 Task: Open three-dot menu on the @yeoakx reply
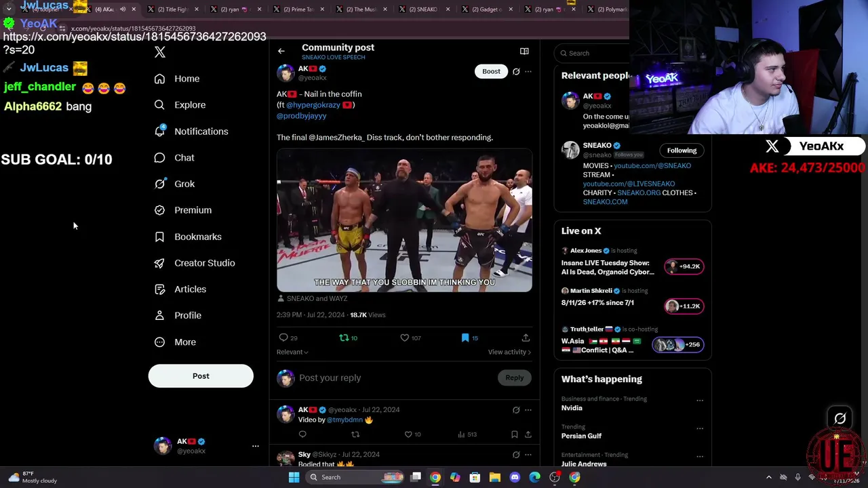(528, 410)
